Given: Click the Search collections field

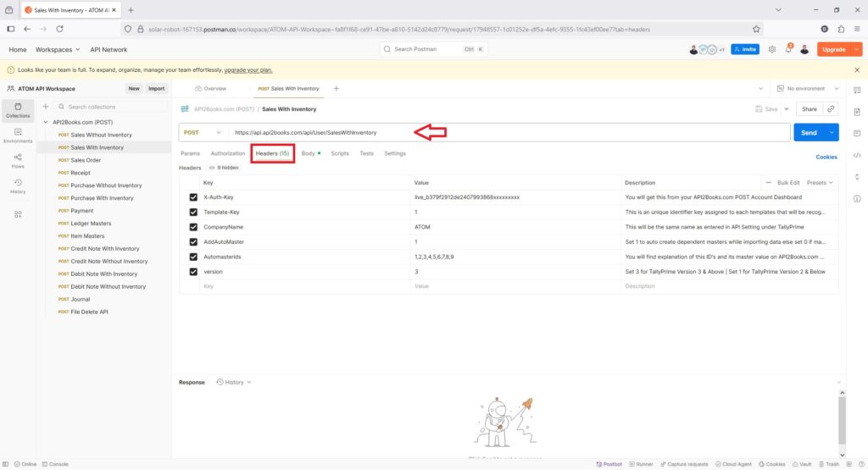Looking at the screenshot, I should click(111, 107).
